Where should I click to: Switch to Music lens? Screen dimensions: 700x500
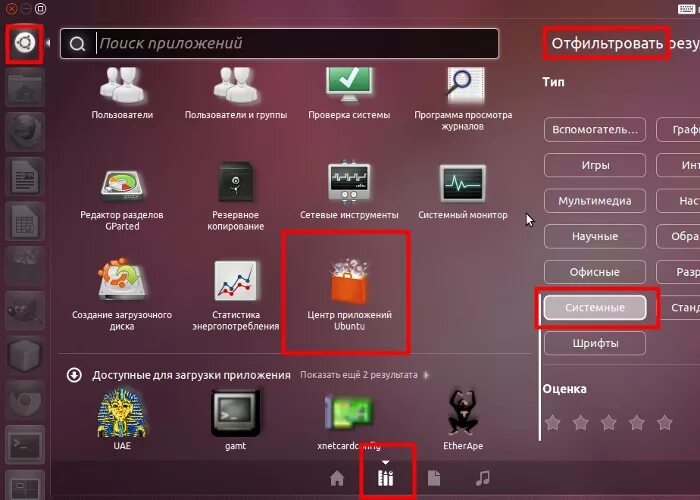pos(483,478)
